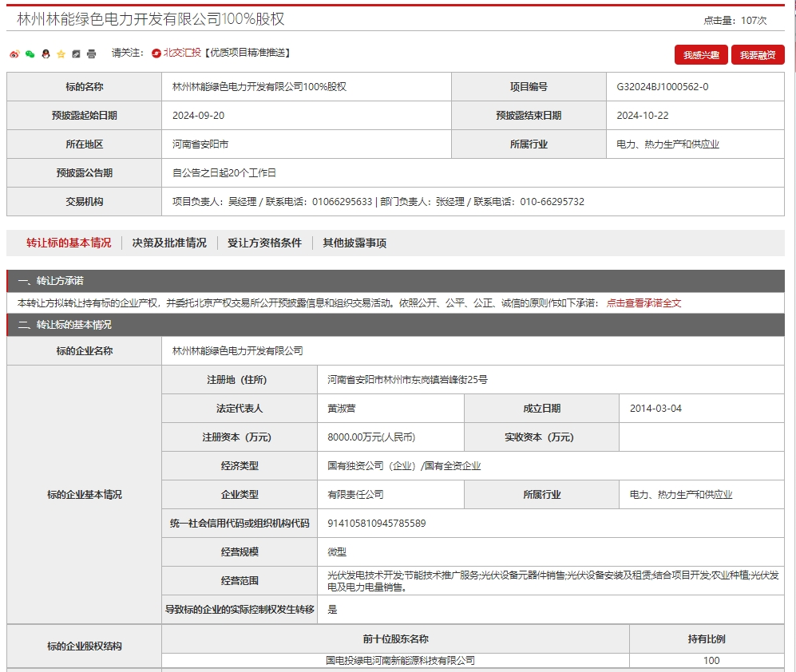Click shareholder name 国电投绿电河南新能源科技有限公司
The width and height of the screenshot is (796, 672).
click(x=400, y=661)
